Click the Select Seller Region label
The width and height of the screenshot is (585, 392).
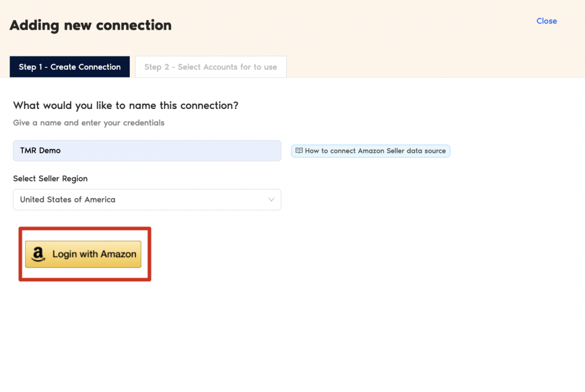click(x=50, y=179)
